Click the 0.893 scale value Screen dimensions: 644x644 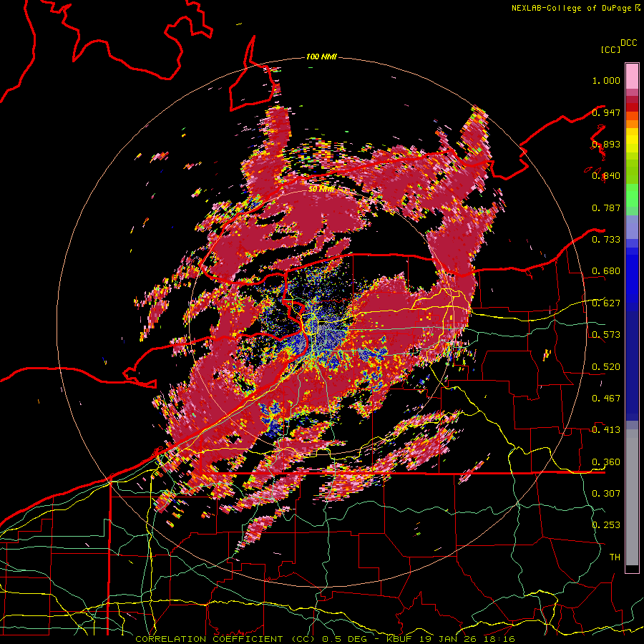coord(606,144)
